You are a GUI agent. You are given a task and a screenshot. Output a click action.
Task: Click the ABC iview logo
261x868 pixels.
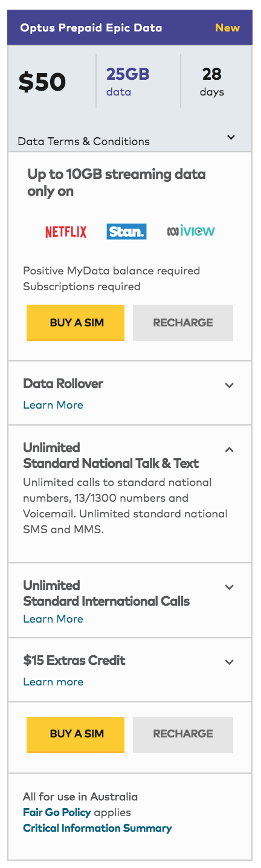[191, 231]
